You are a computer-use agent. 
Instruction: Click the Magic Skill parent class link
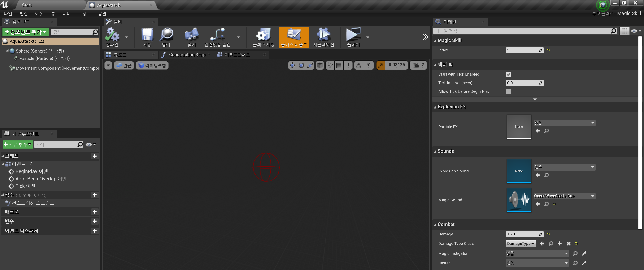click(x=628, y=13)
